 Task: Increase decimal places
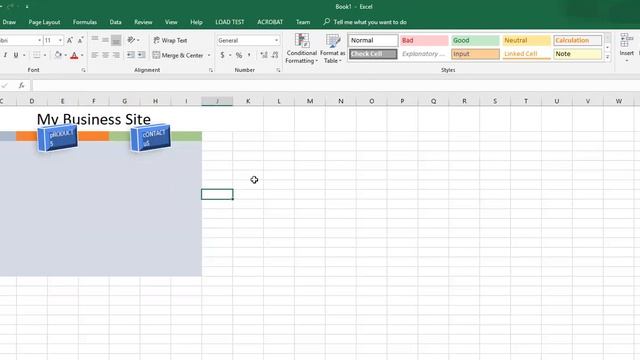[x=264, y=55]
